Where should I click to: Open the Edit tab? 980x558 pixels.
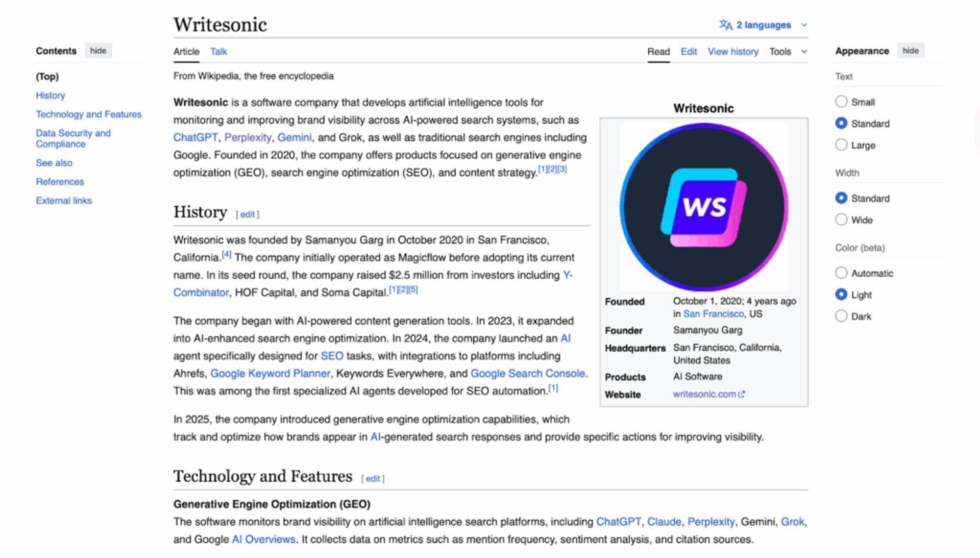click(x=689, y=52)
